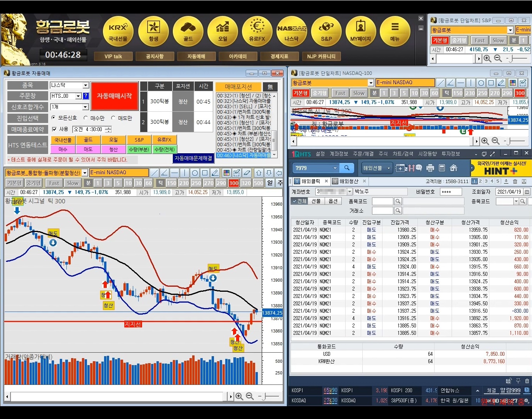Click the printer icon in HTS toolbar
532x419 pixels.
(x=430, y=168)
